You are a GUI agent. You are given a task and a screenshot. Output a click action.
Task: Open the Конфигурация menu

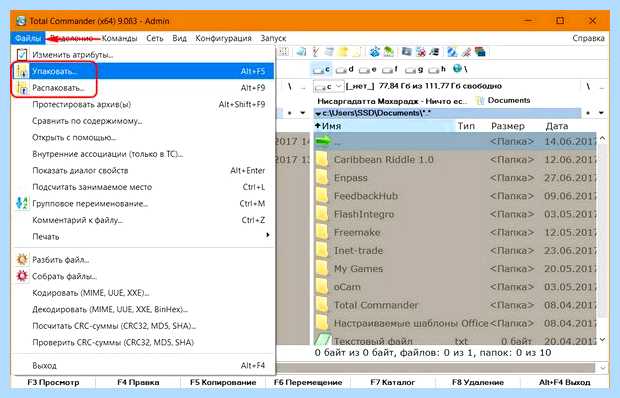[223, 38]
